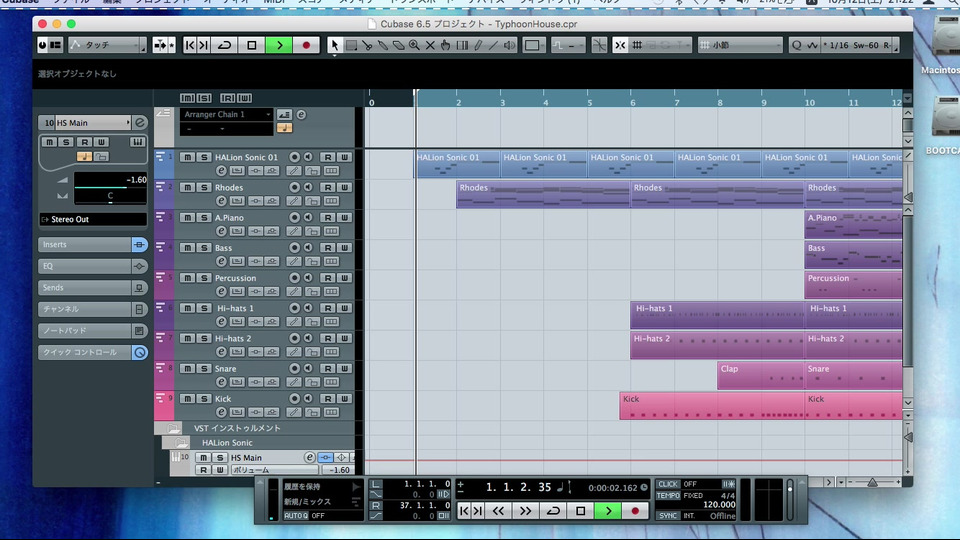Select the Comp tool in toolbar
Image resolution: width=960 pixels, height=540 pixels.
point(462,45)
